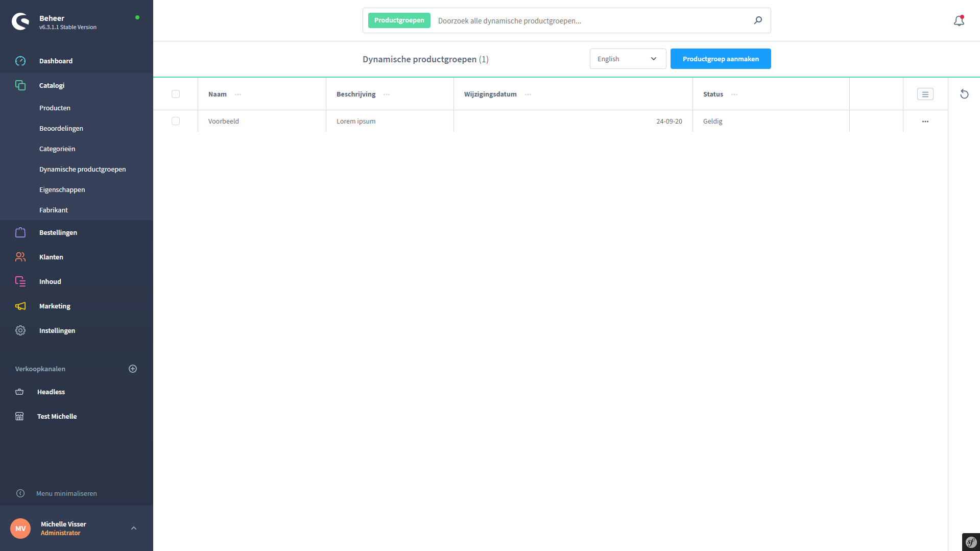Select the Voorbeeld row checkbox

click(x=176, y=122)
